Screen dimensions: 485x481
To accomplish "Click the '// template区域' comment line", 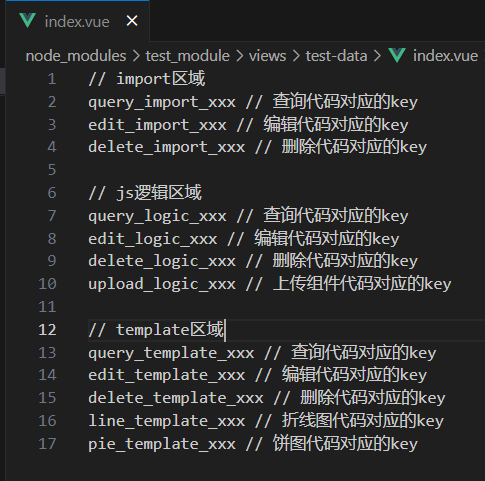I will point(156,330).
